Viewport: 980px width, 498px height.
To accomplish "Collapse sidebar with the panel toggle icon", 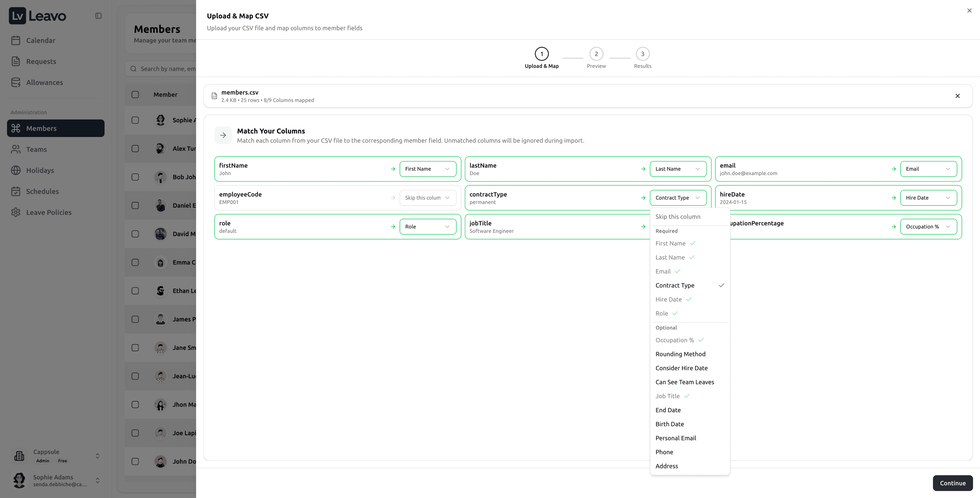I will 99,16.
